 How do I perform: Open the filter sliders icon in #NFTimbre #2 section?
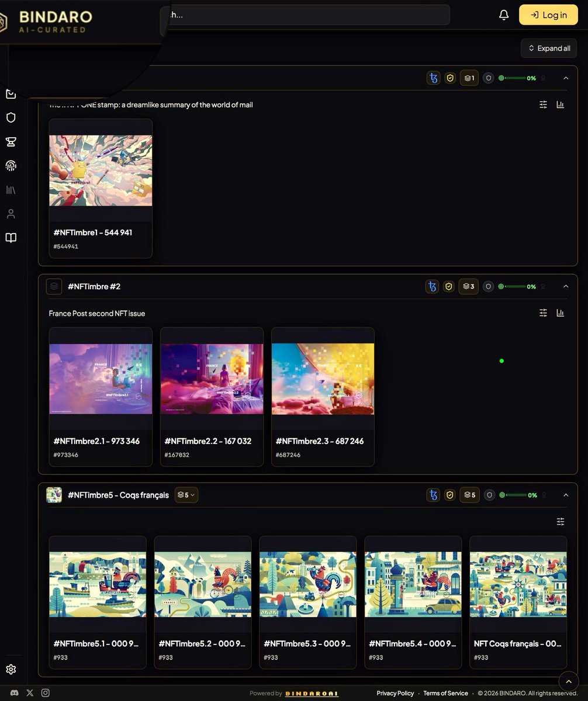pos(543,313)
